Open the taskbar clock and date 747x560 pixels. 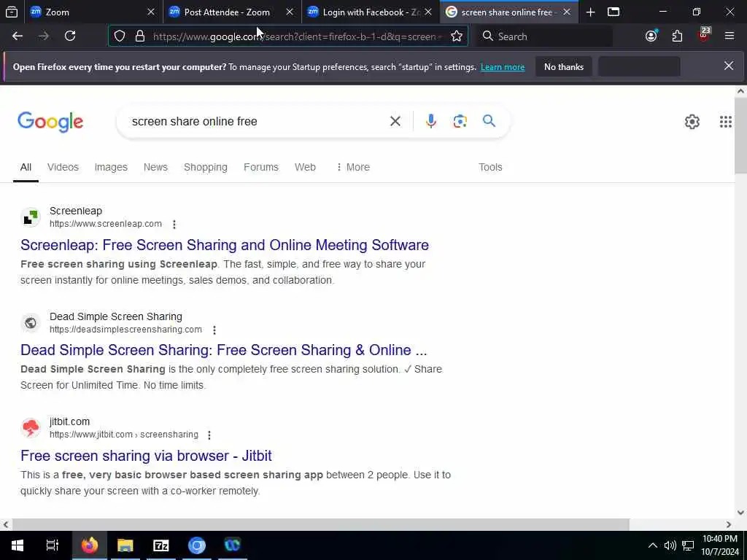coord(720,545)
